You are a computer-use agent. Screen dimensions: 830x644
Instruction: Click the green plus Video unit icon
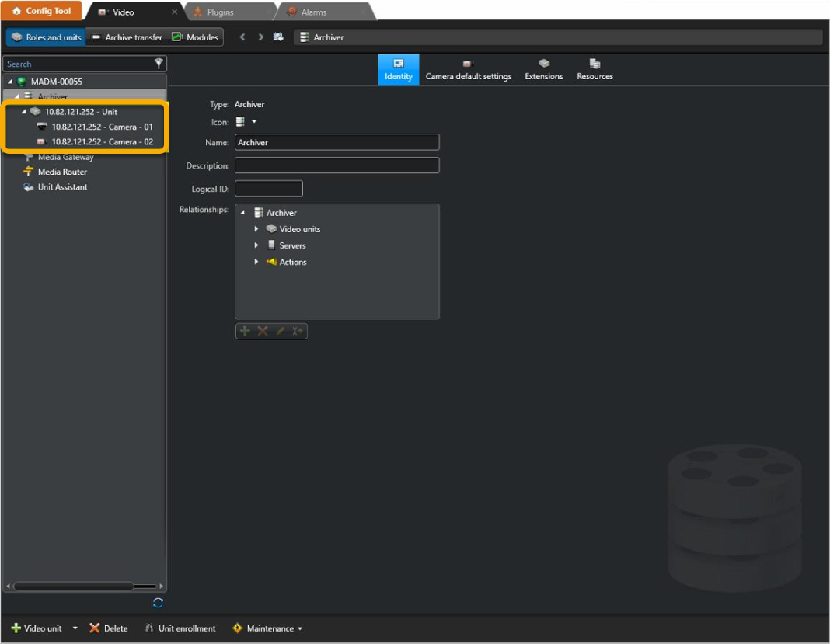[15, 628]
